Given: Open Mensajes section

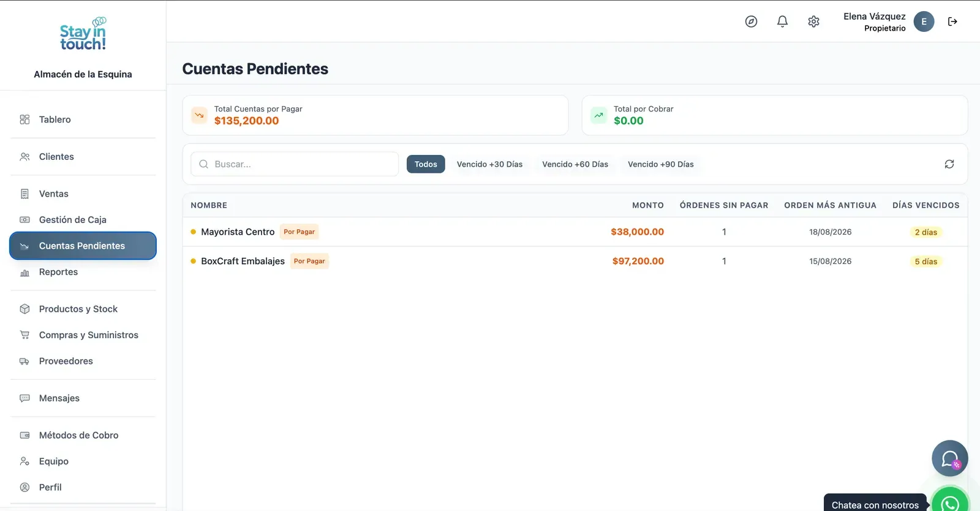Looking at the screenshot, I should (83, 398).
